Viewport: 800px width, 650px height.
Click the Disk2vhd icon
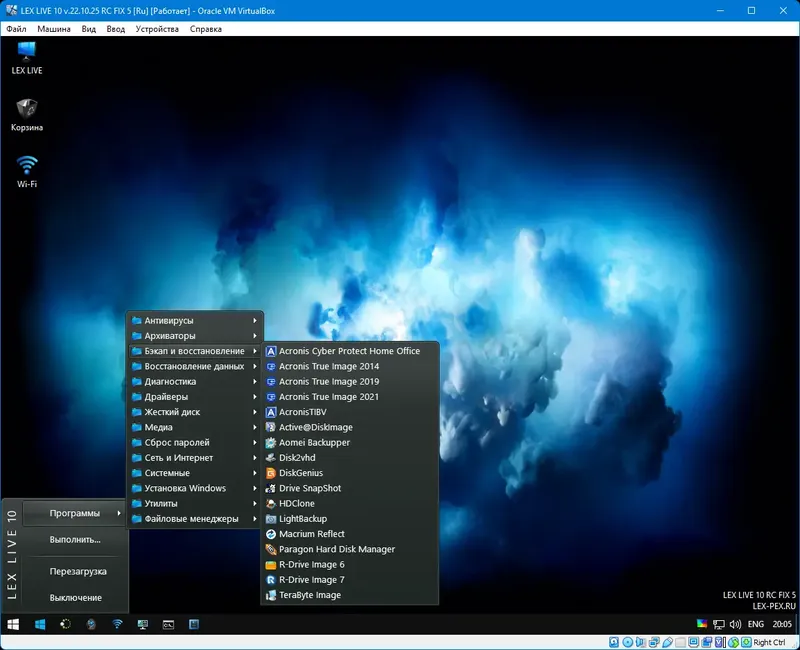(x=271, y=458)
